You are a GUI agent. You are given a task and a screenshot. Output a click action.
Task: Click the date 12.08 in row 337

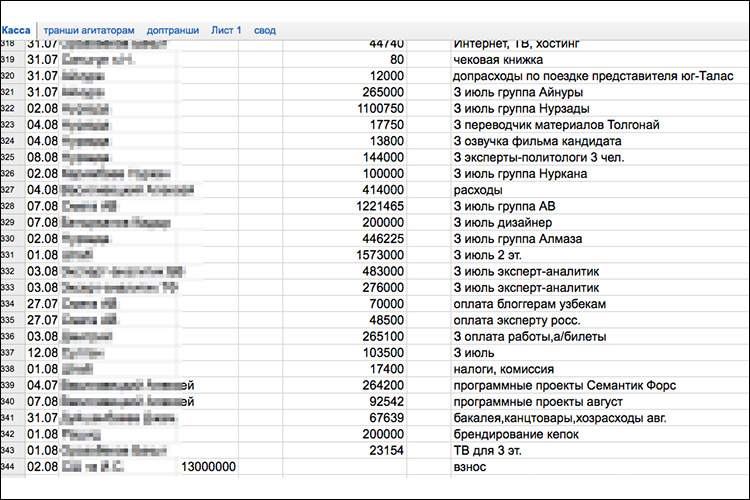(x=42, y=353)
